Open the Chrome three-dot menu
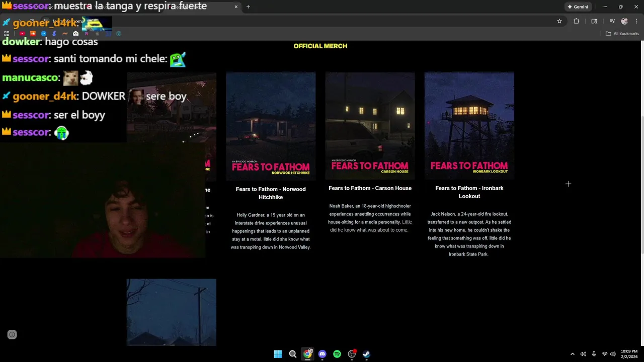 coord(636,21)
